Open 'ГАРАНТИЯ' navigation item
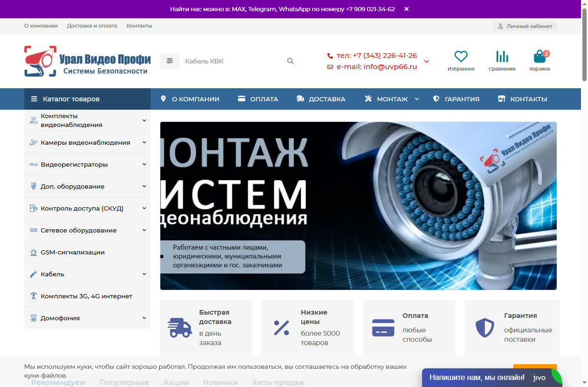Viewport: 588px width, 387px height. click(456, 99)
